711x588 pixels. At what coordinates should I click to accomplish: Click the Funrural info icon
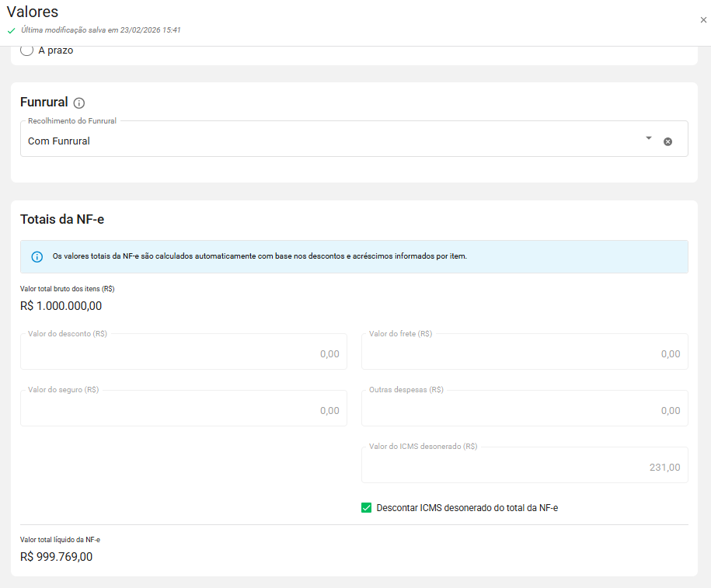click(x=79, y=103)
